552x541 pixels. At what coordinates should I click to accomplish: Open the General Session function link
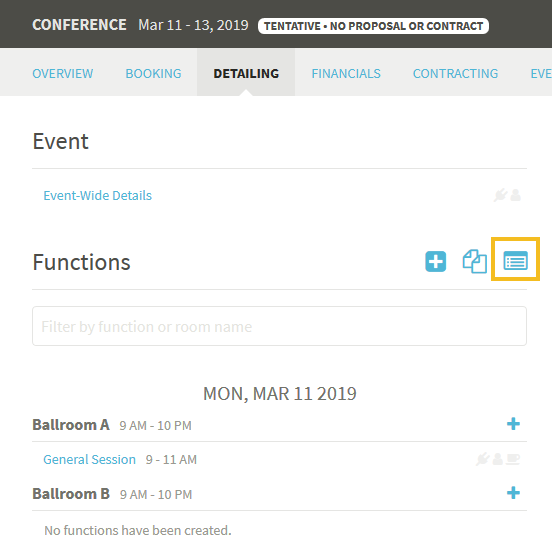[x=89, y=459]
